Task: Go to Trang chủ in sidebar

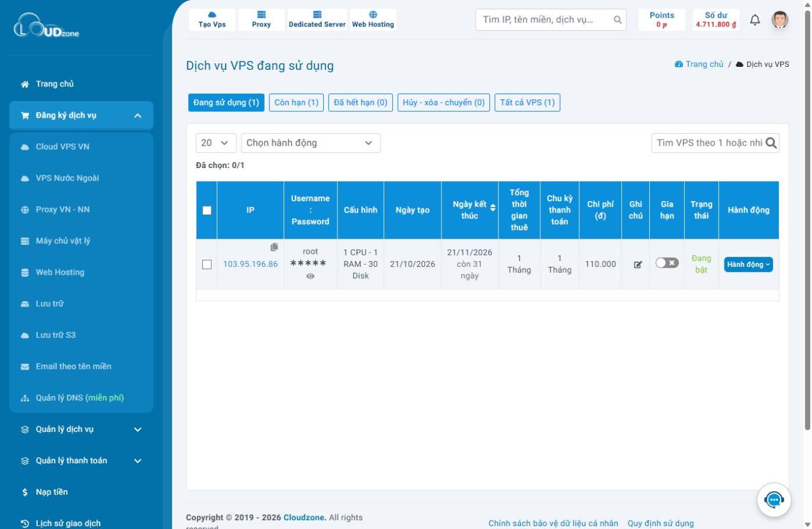Action: coord(81,84)
